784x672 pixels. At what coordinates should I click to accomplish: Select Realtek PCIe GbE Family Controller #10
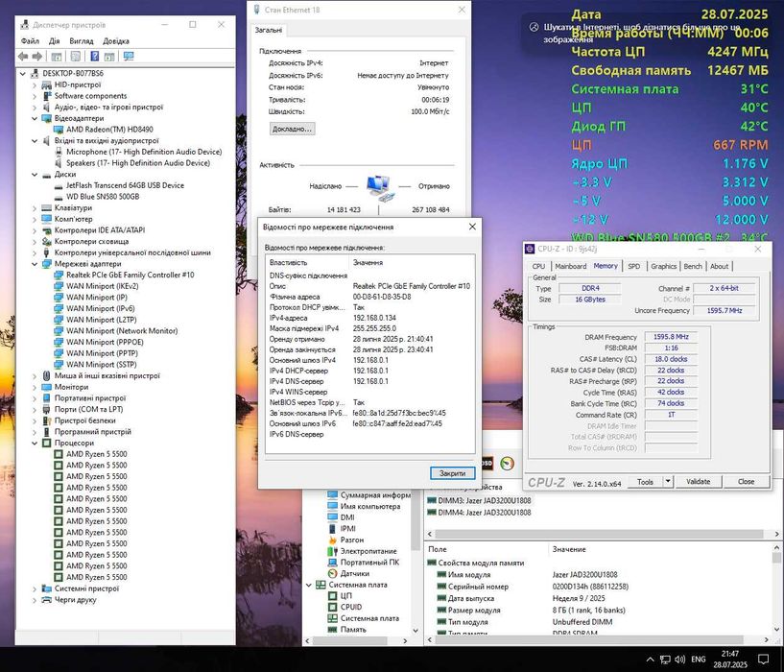[129, 275]
